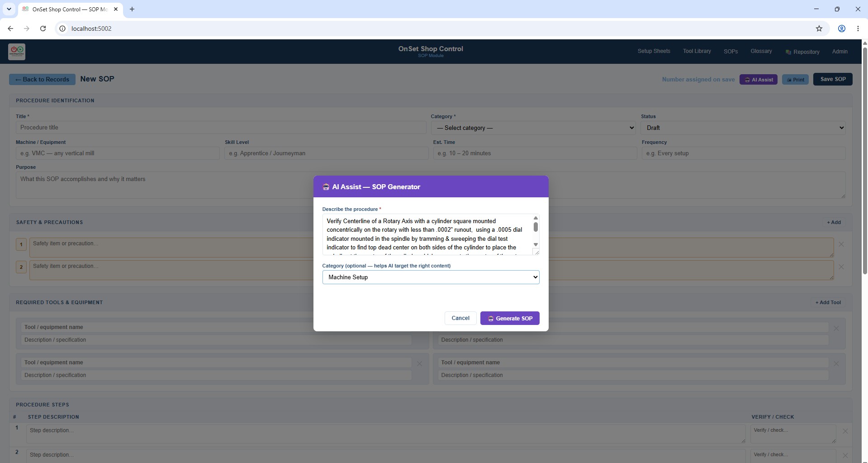The width and height of the screenshot is (868, 463).
Task: Expand the Machine Setup category dropdown
Action: pos(431,277)
